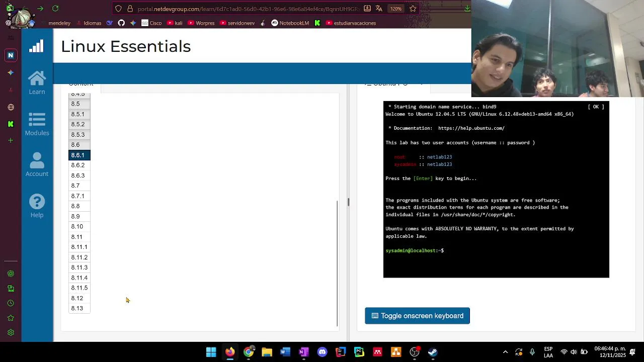Open the taskbar clock and date

[610, 352]
